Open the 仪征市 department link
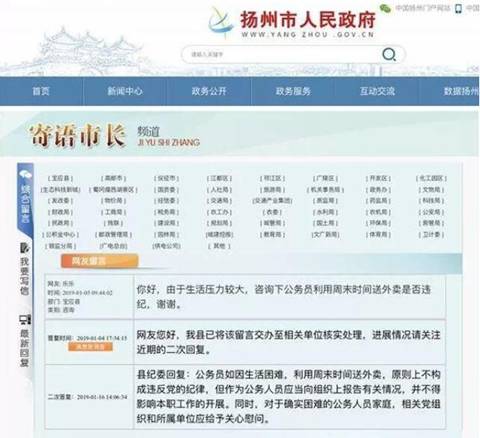 166,179
